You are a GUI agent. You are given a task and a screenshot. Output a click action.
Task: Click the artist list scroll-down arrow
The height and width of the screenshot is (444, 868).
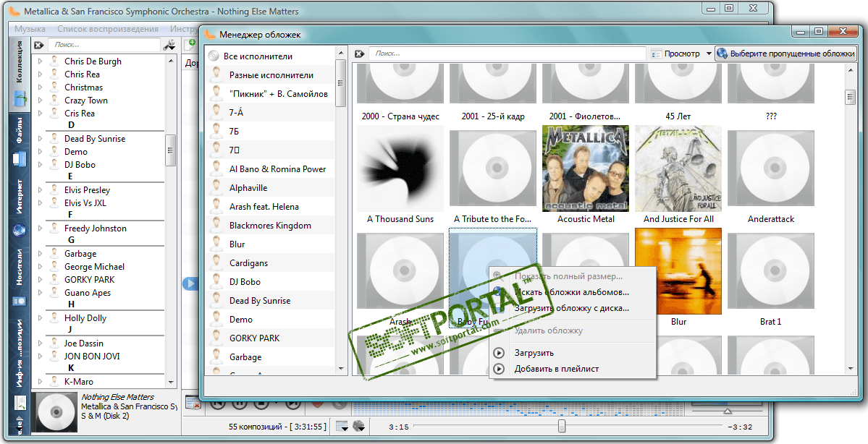(340, 369)
